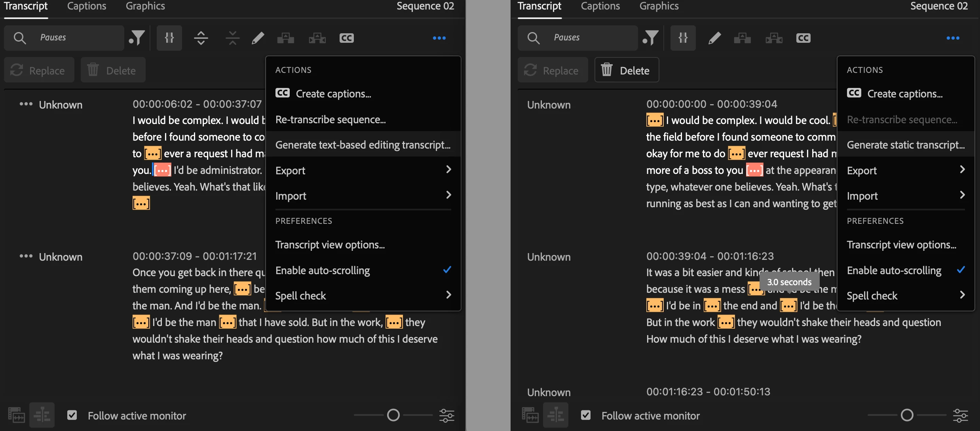Viewport: 980px width, 431px height.
Task: Click the blue three-dots menu in right panel
Action: [953, 38]
